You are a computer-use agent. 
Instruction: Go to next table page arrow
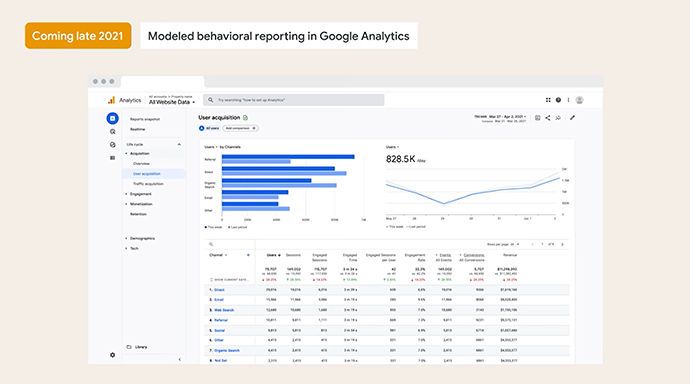(x=562, y=244)
